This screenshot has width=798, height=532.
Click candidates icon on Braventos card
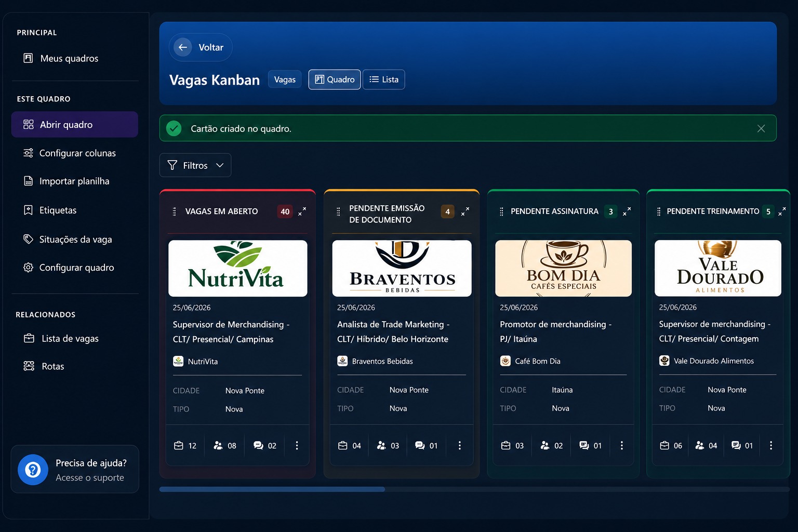[x=381, y=445]
